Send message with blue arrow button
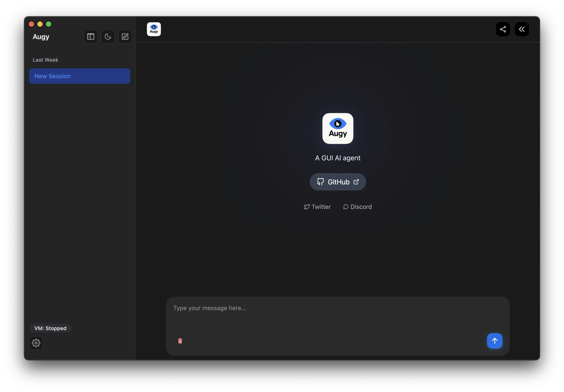This screenshot has width=564, height=392. click(x=495, y=341)
